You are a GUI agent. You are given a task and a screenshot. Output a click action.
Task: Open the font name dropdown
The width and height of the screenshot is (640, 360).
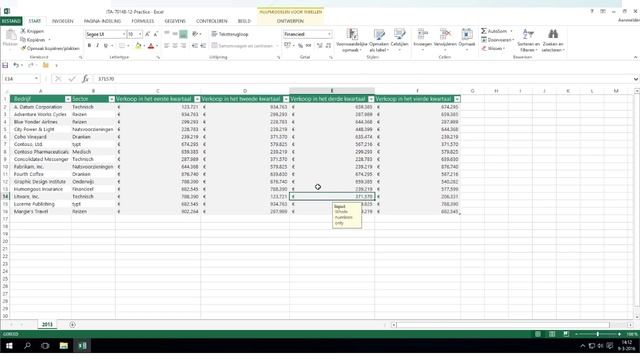click(124, 34)
